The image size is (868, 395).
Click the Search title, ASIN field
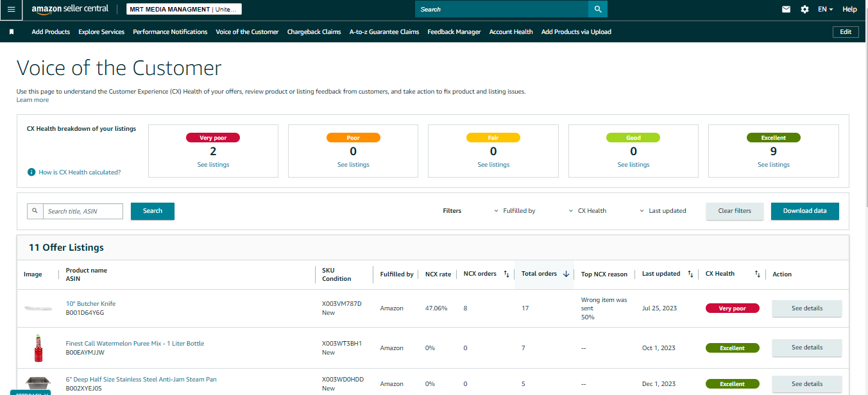coord(83,211)
